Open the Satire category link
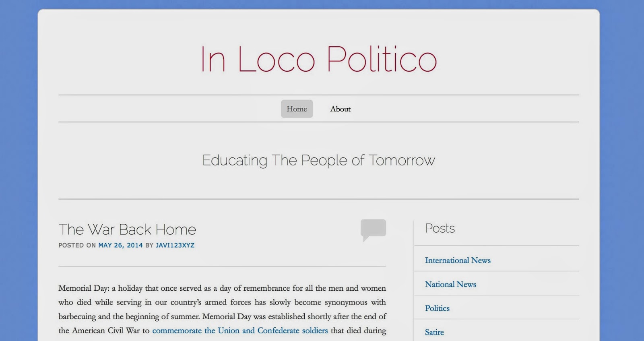 tap(434, 332)
